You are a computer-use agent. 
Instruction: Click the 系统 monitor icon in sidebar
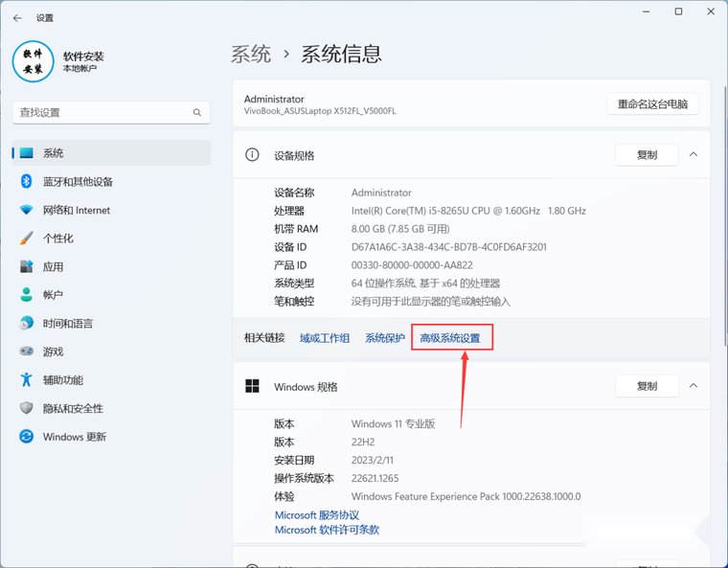pyautogui.click(x=27, y=153)
